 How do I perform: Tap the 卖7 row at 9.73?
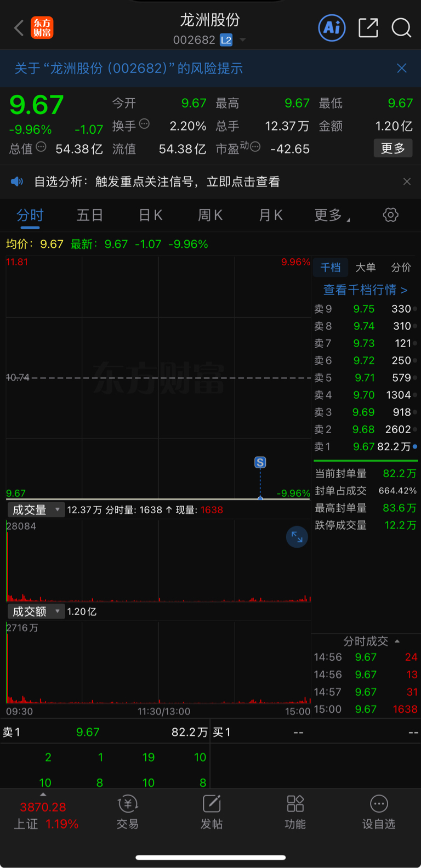[x=366, y=343]
